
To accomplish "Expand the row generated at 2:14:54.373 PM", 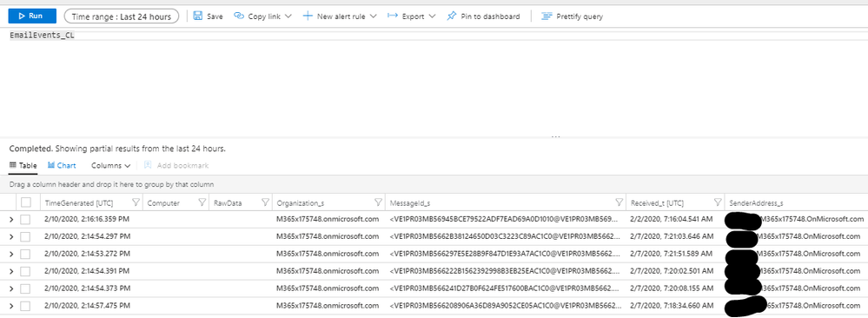I will [10, 288].
